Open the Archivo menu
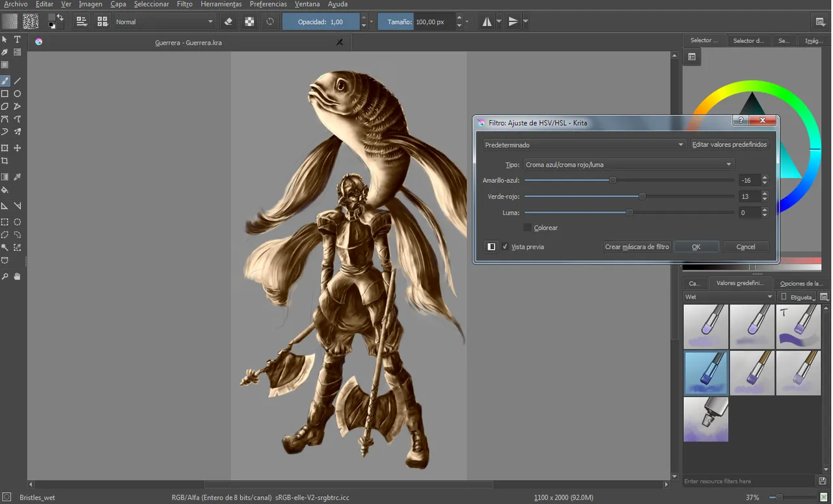 (x=16, y=4)
